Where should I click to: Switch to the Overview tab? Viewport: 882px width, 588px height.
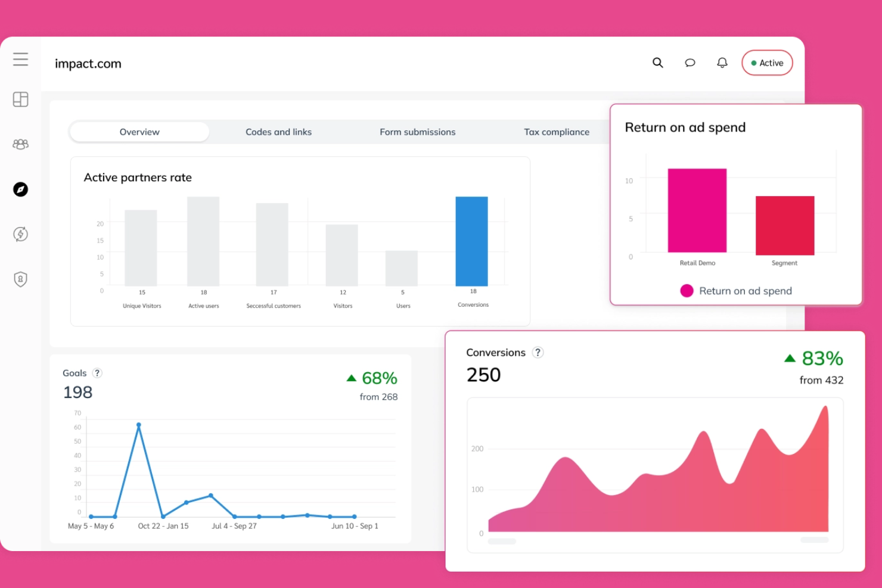point(139,132)
